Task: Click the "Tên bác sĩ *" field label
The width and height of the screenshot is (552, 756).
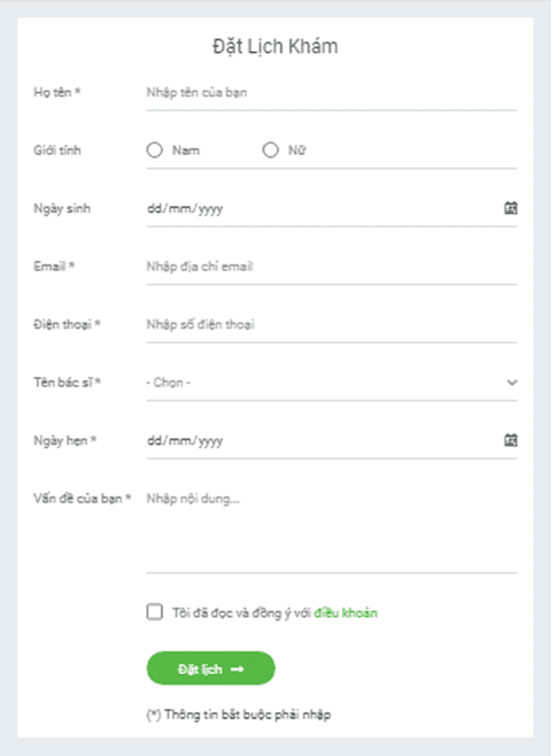Action: tap(67, 382)
